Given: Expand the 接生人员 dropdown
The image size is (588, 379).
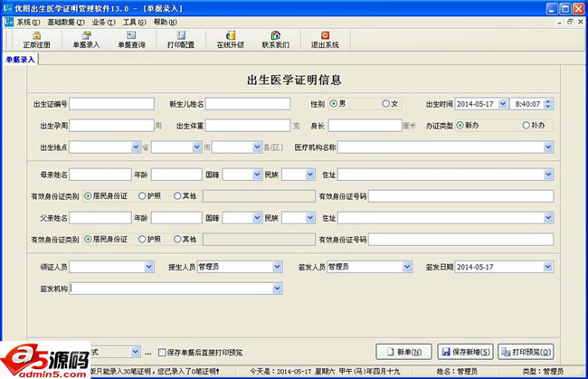Looking at the screenshot, I should (x=277, y=267).
